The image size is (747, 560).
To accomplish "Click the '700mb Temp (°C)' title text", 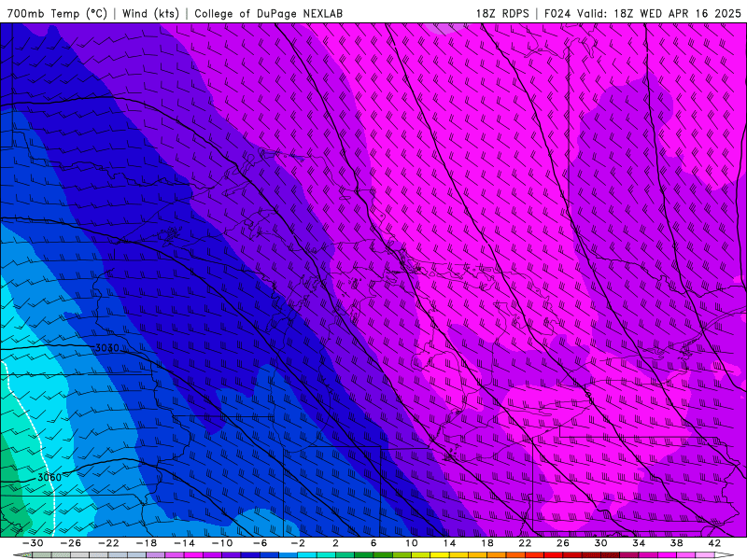I will [57, 13].
